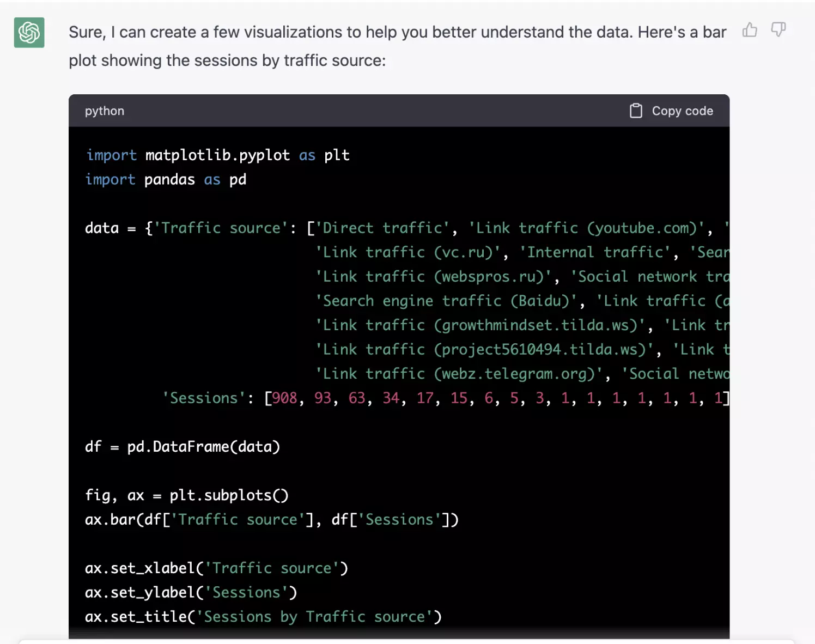Click the number 908 in Sessions list

click(284, 398)
